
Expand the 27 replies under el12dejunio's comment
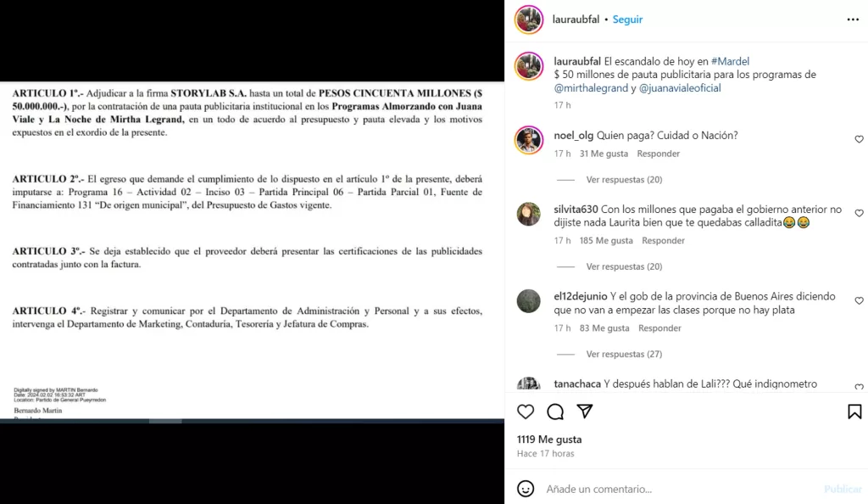(x=624, y=354)
